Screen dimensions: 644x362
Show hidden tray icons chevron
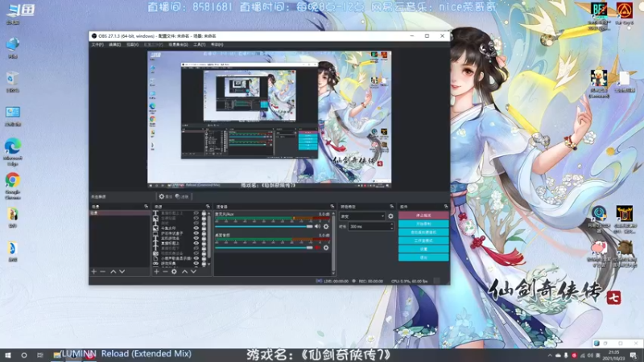[550, 356]
